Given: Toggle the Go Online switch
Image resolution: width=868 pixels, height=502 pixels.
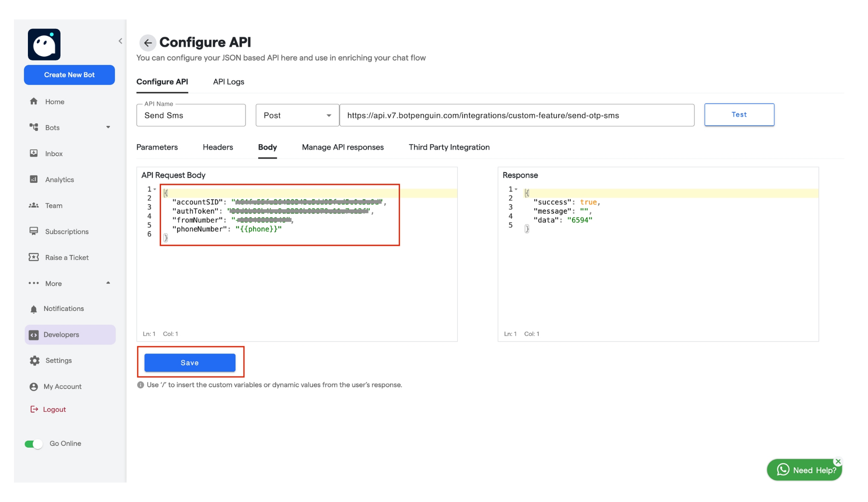Looking at the screenshot, I should point(33,443).
